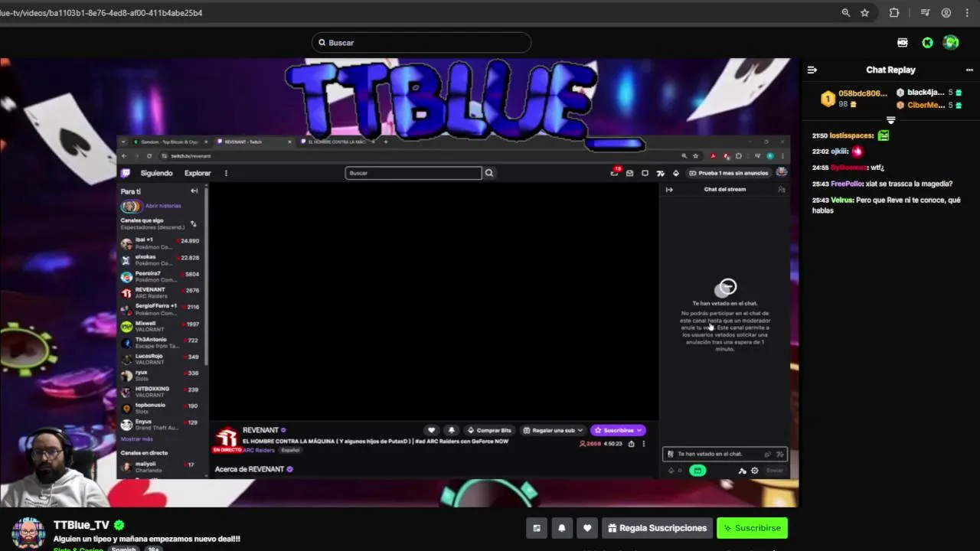Click the Te han vetado chat input
Image resolution: width=980 pixels, height=551 pixels.
tap(724, 454)
